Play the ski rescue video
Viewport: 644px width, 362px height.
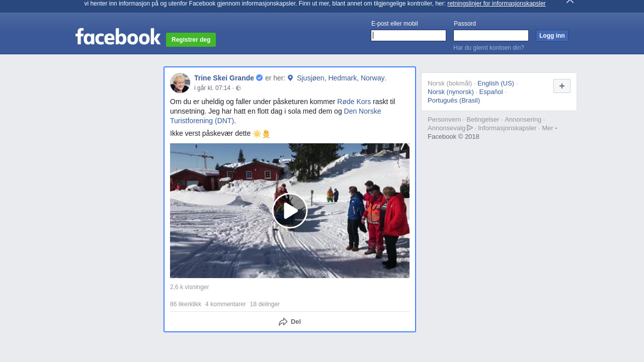(x=290, y=211)
